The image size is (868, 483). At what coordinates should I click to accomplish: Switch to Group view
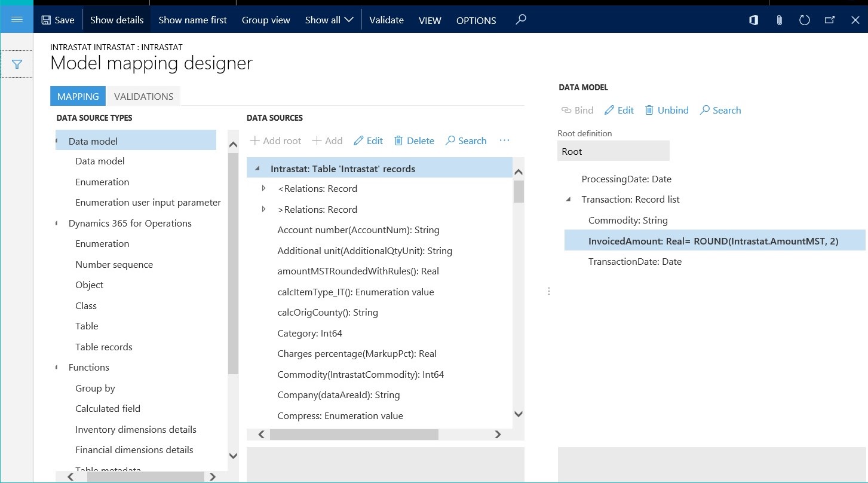[266, 20]
